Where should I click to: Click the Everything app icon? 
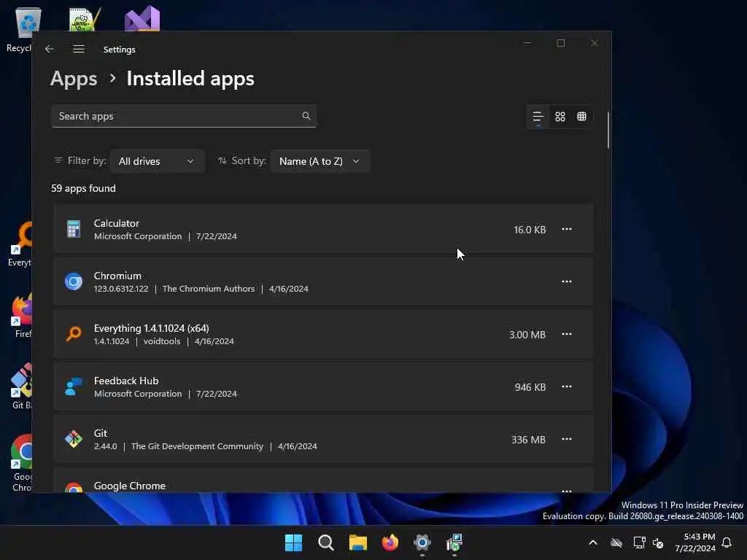74,334
